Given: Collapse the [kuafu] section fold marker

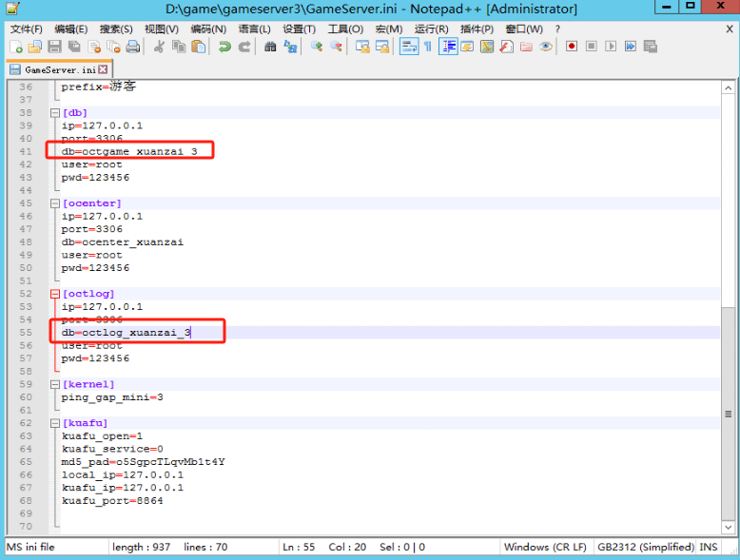Looking at the screenshot, I should (x=55, y=423).
